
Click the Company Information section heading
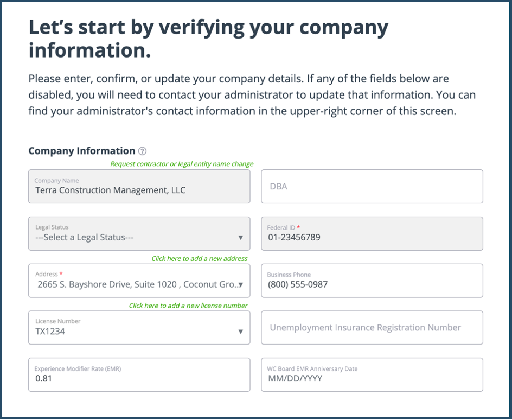pyautogui.click(x=81, y=151)
